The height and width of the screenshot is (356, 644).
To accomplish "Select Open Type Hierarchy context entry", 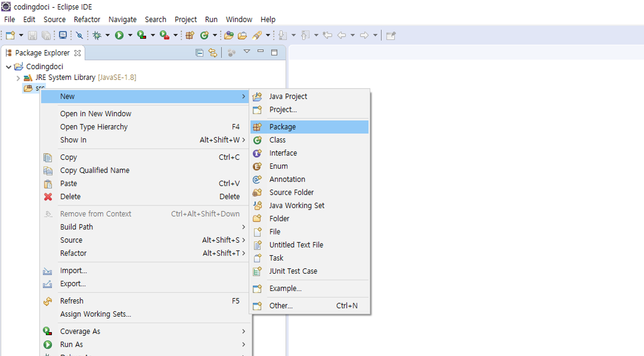I will click(x=145, y=127).
